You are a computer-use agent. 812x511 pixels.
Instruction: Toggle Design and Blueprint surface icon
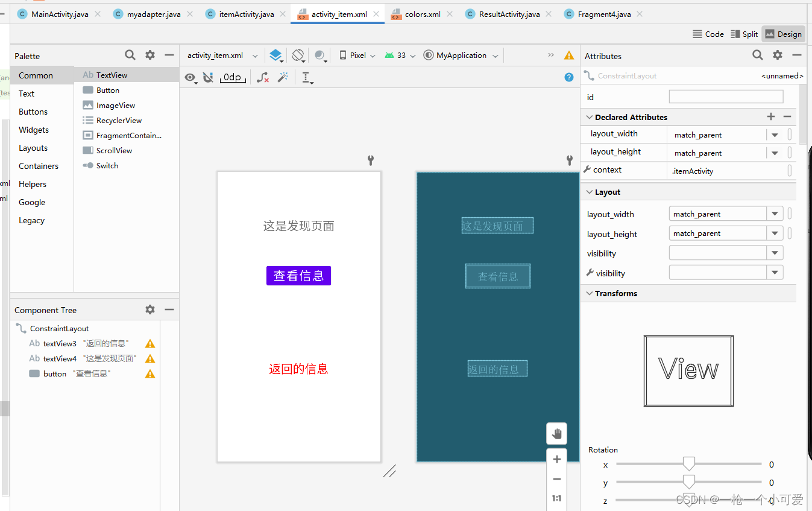[x=276, y=55]
